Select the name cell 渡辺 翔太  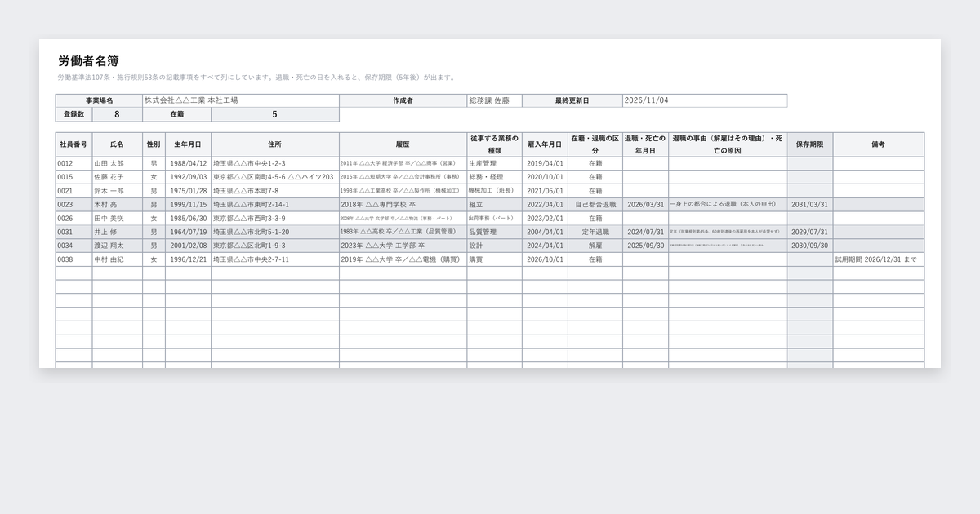117,246
